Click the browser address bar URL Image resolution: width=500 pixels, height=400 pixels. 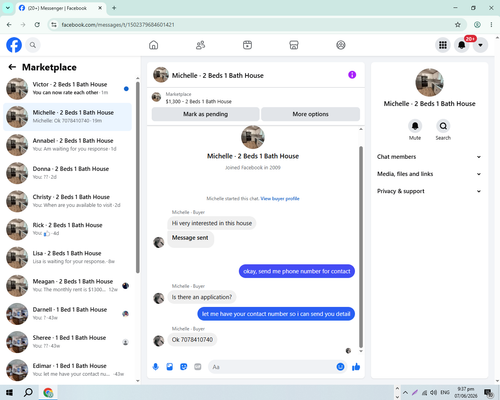pyautogui.click(x=118, y=25)
